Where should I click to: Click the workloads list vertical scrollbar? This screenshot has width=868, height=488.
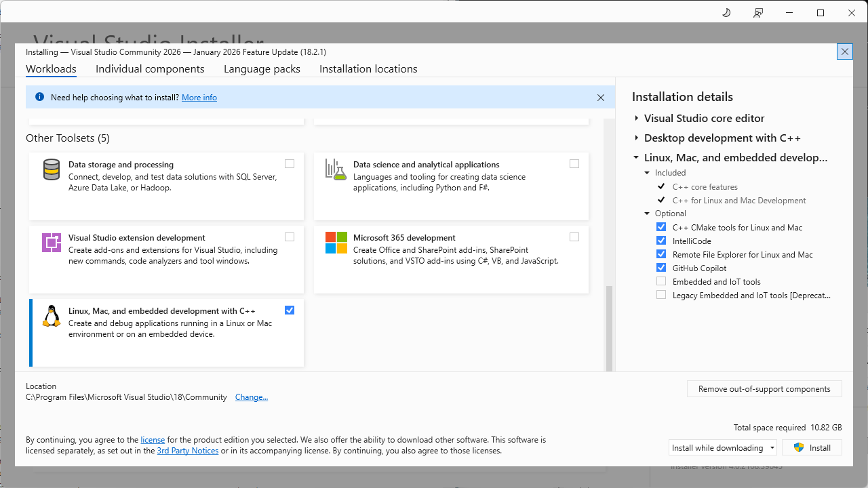coord(609,327)
